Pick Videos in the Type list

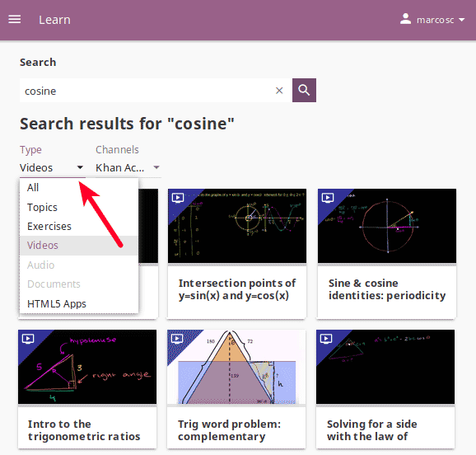tap(79, 246)
